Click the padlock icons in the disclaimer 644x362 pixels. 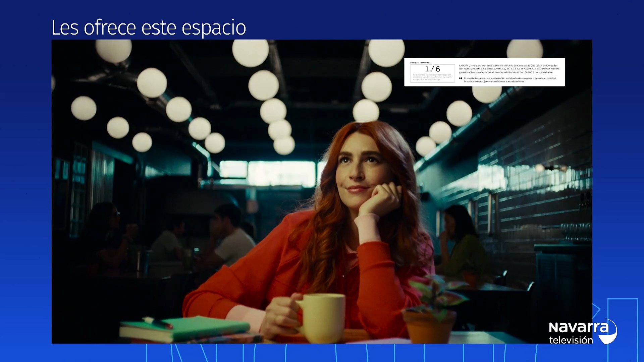[x=461, y=78]
